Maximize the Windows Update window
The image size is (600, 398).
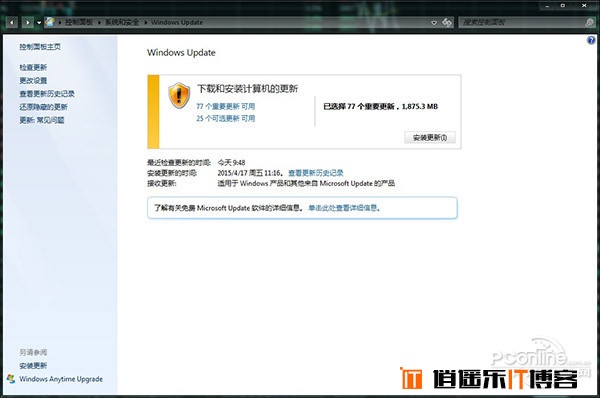point(562,6)
